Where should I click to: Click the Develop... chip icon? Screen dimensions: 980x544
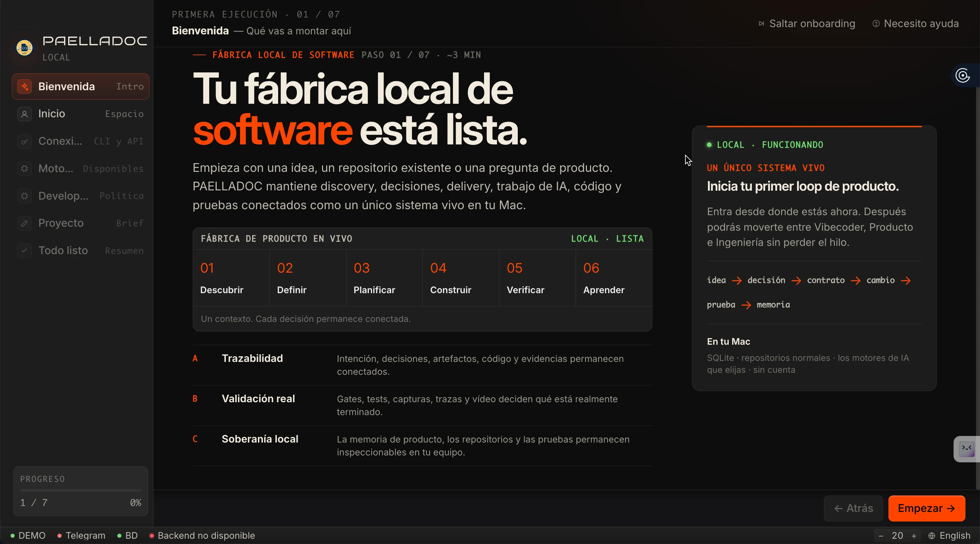click(x=24, y=196)
